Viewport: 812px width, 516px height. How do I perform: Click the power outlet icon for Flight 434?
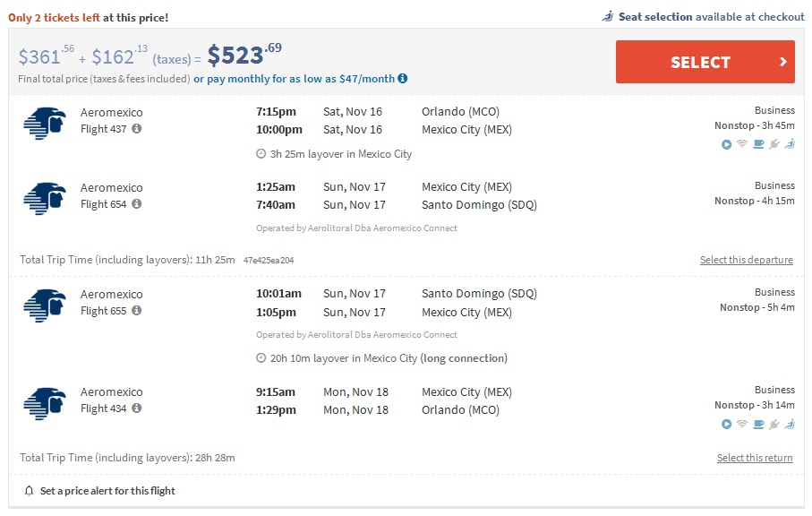[774, 423]
